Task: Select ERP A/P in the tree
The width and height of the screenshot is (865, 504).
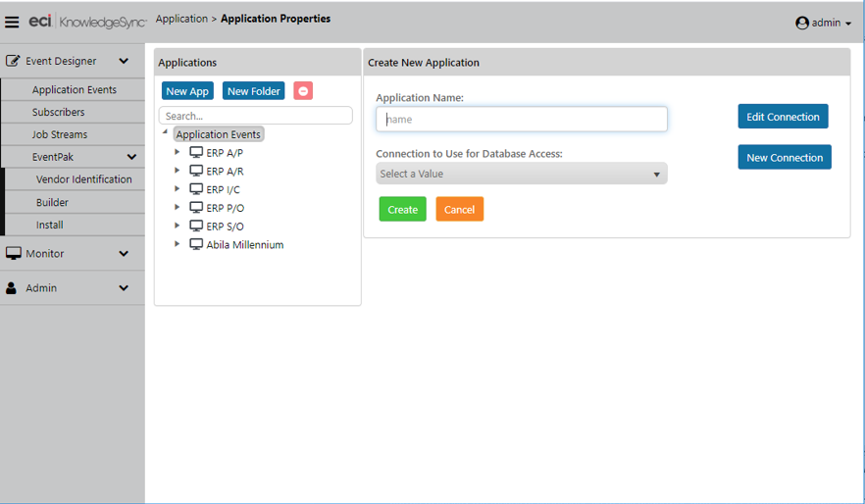Action: click(225, 153)
